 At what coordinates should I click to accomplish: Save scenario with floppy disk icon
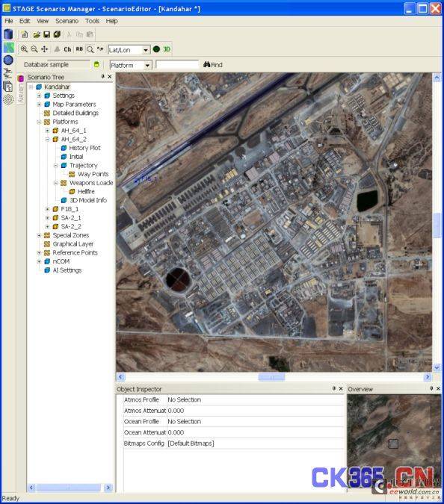pyautogui.click(x=47, y=34)
